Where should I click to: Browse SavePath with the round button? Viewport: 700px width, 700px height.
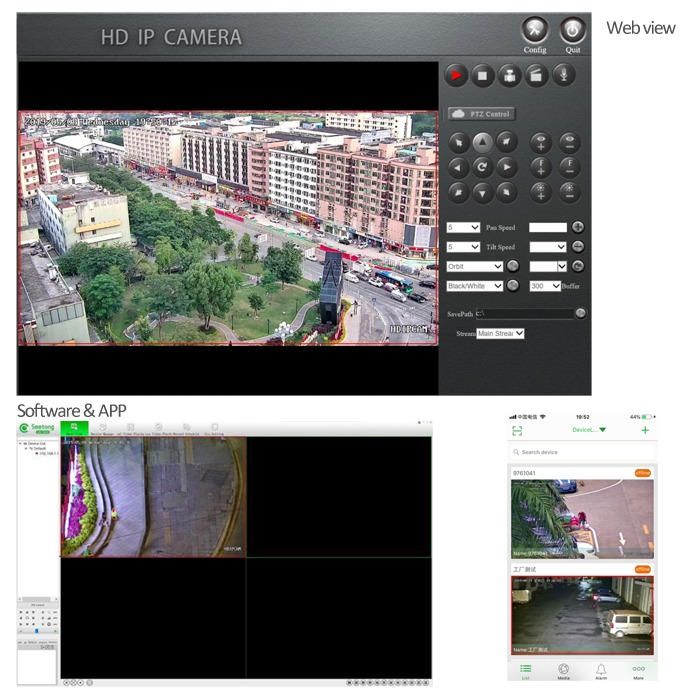tap(580, 313)
